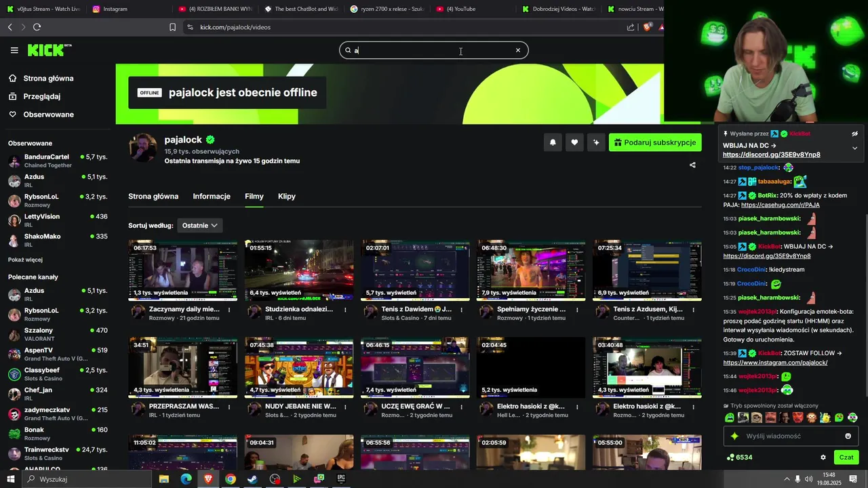Insert the cat quick emote
Viewport: 868px width, 488px height.
(x=757, y=418)
